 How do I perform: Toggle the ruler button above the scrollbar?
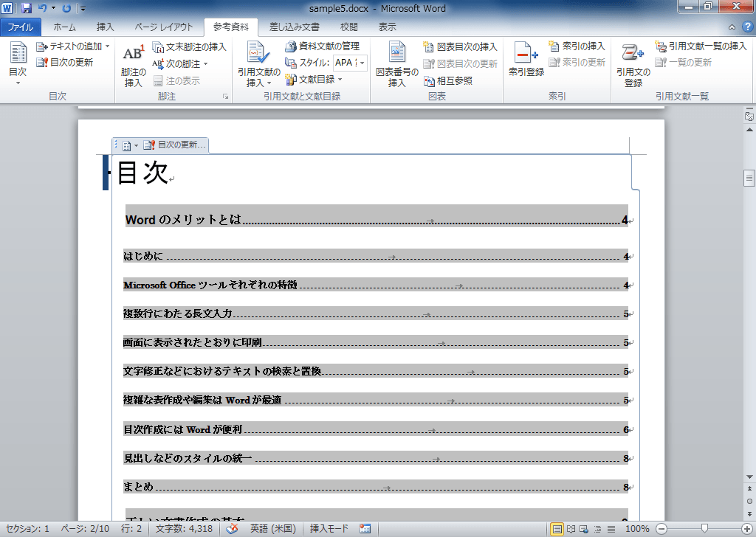749,116
